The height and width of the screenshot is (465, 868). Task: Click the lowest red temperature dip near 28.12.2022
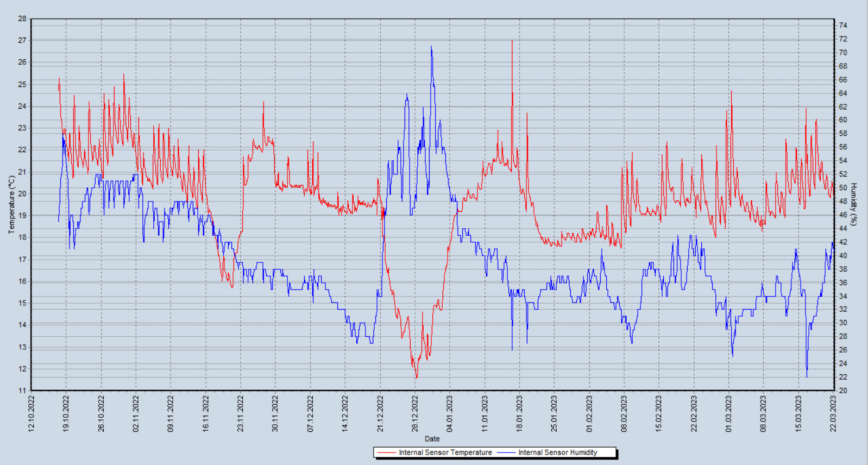point(417,376)
